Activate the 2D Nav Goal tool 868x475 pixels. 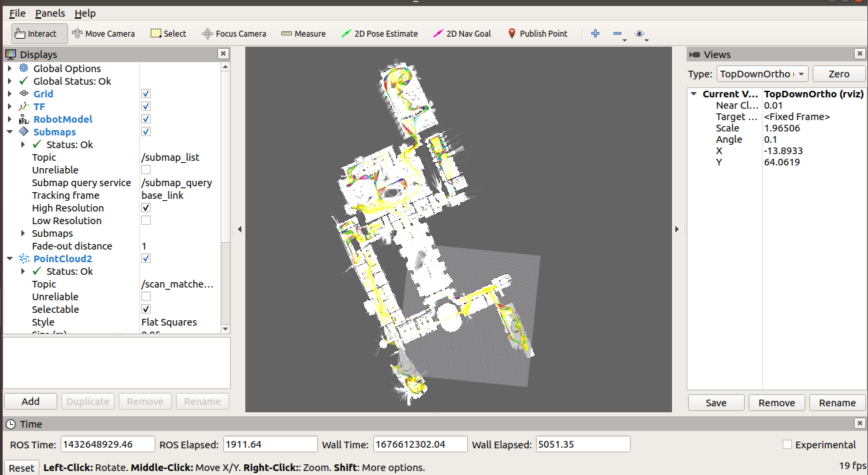click(461, 33)
